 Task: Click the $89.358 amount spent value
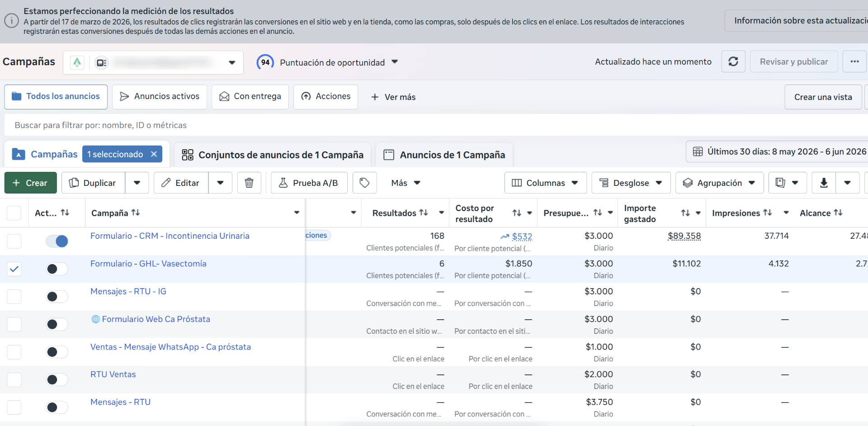coord(684,236)
